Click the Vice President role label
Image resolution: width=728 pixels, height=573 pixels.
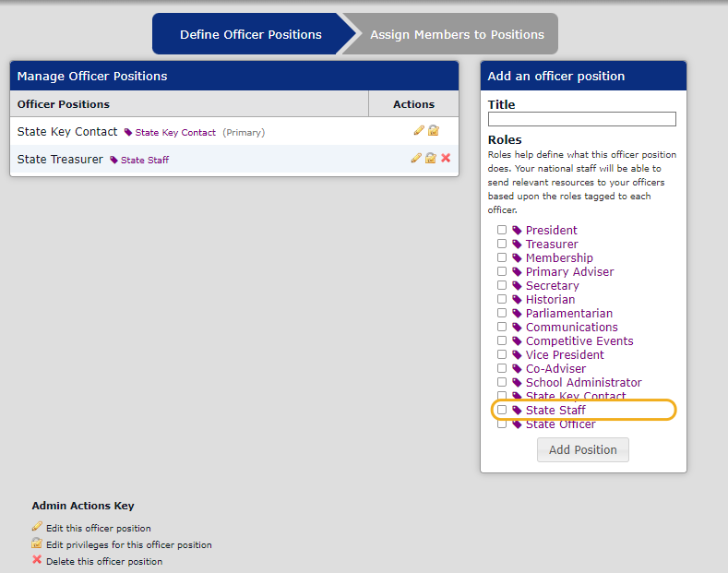point(565,354)
